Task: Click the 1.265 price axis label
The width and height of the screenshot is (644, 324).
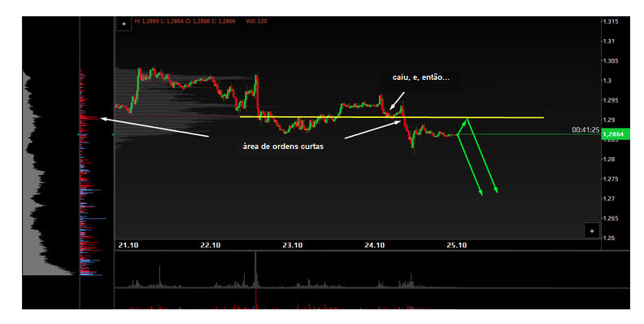Action: click(611, 218)
